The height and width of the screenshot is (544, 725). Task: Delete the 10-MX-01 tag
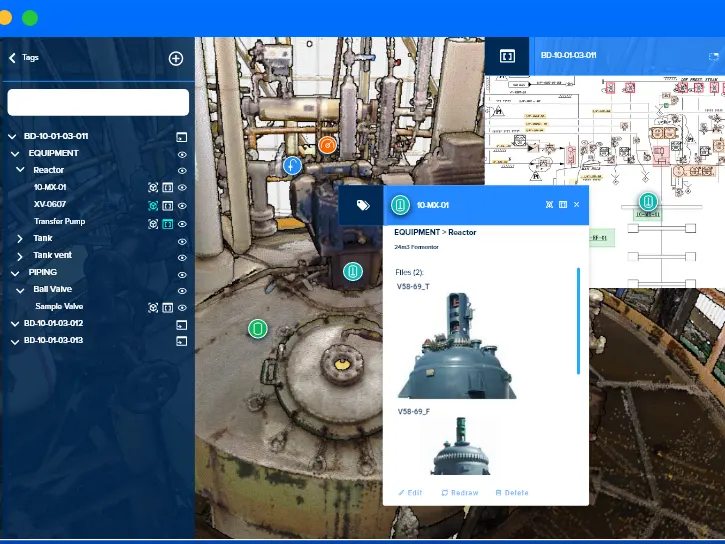click(x=512, y=493)
